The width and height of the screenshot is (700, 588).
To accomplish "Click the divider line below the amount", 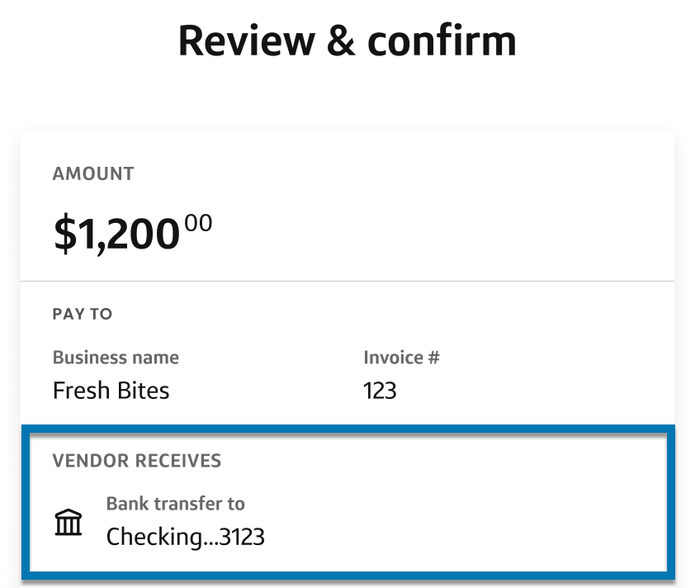I will (347, 282).
